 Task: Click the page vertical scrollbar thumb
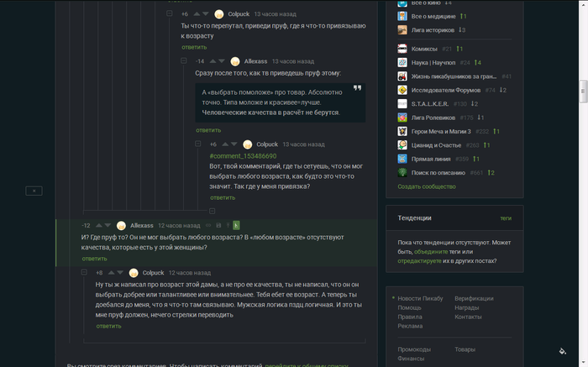583,90
